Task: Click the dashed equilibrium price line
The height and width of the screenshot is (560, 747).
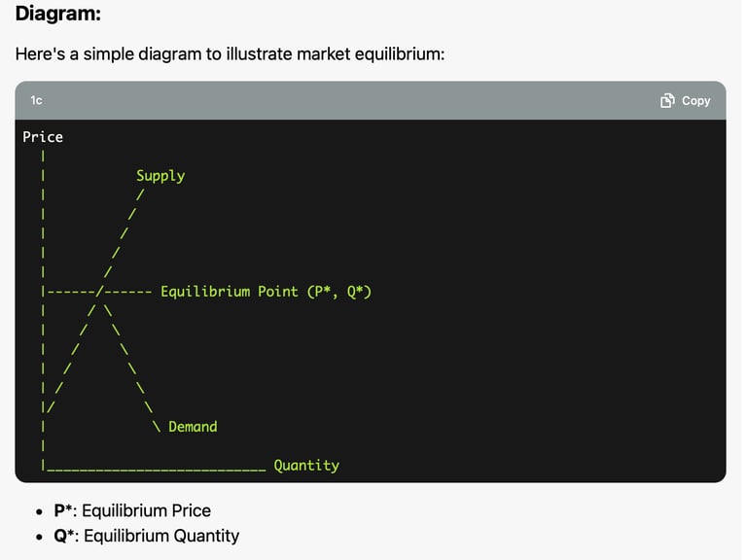Action: tap(99, 292)
